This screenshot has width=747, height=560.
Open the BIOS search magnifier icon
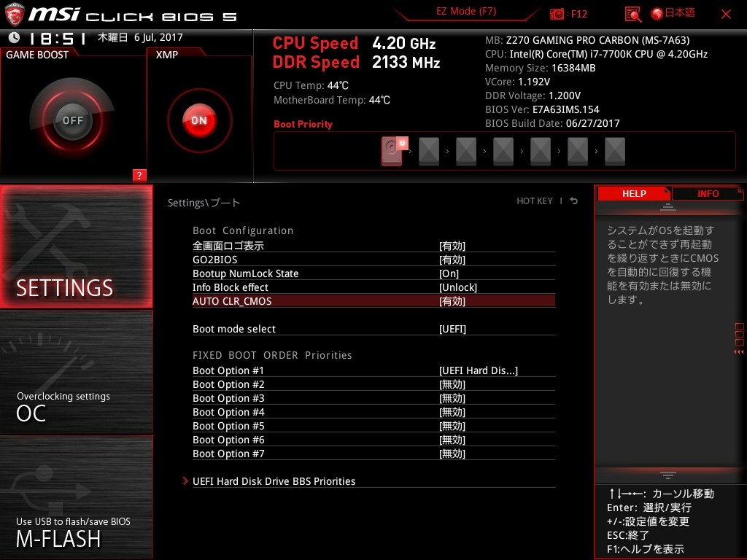click(632, 15)
